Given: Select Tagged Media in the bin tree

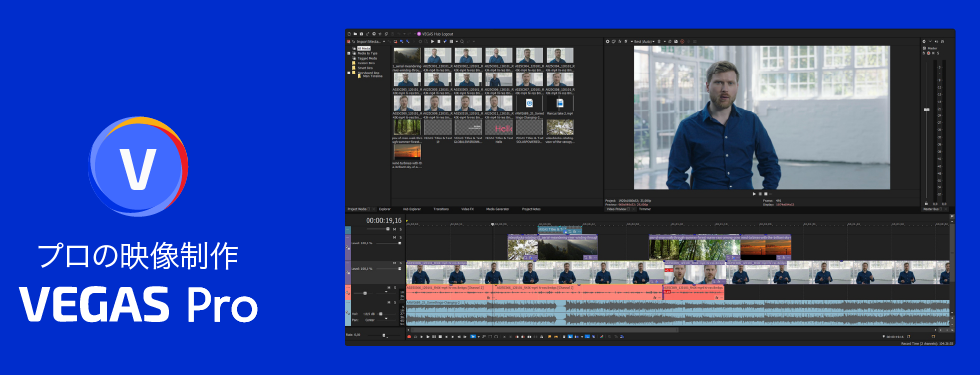Looking at the screenshot, I should click(368, 58).
